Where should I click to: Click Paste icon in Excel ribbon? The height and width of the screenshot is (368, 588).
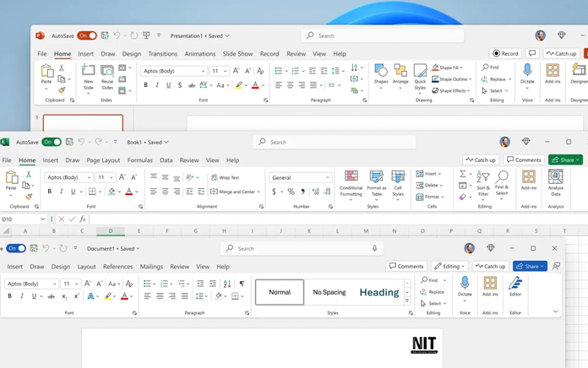coord(11,177)
